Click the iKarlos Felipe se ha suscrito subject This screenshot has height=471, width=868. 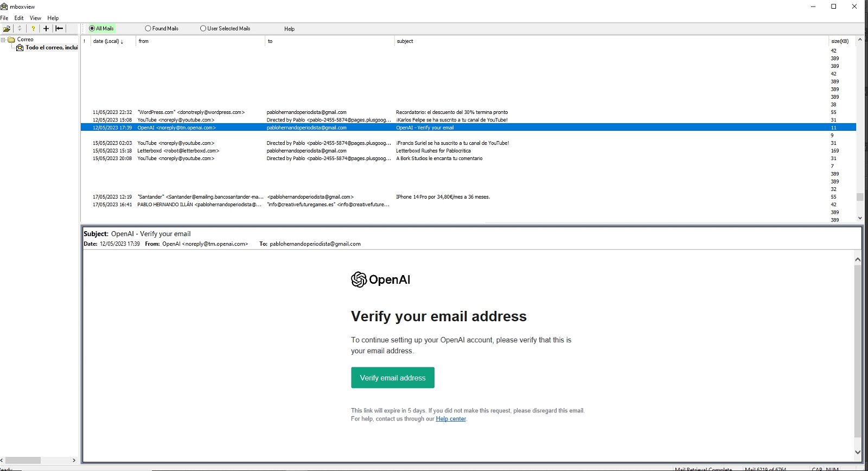(452, 120)
